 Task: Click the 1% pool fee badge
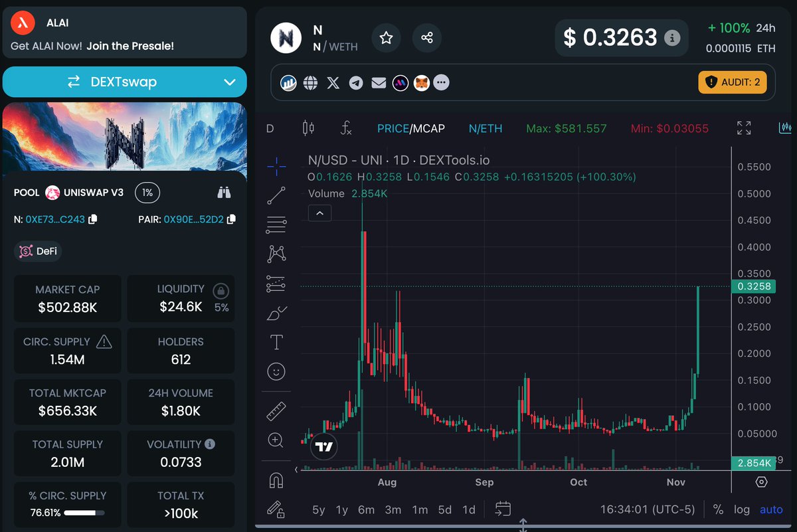click(147, 193)
